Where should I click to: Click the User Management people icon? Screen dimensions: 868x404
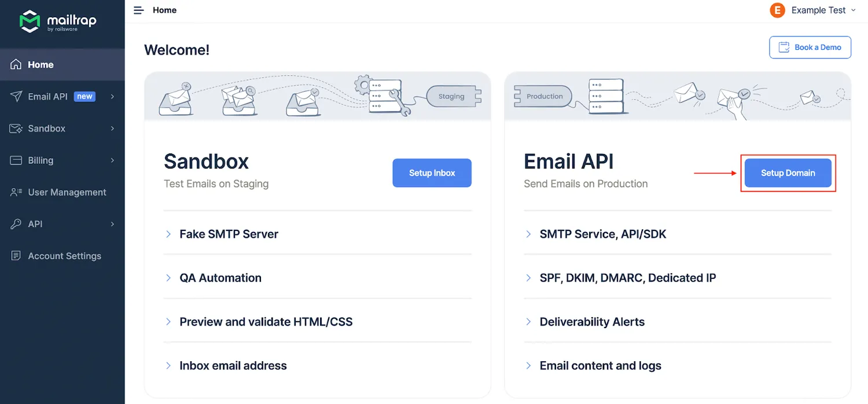click(x=16, y=192)
